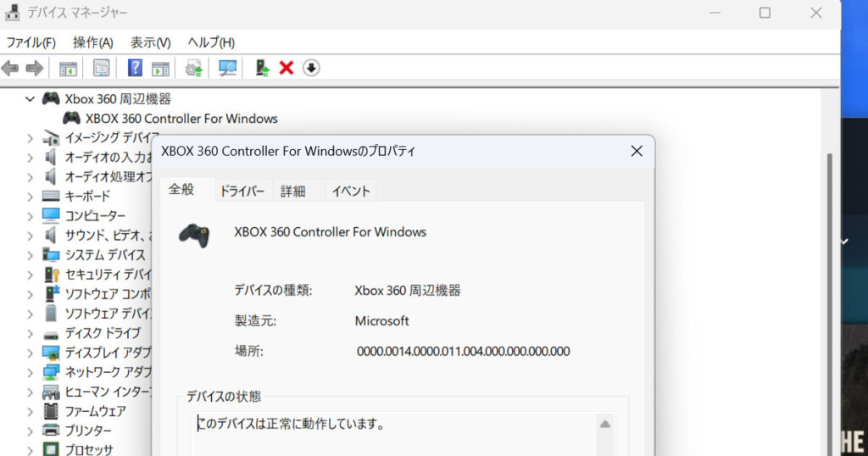
Task: Switch to the ドライバー tab
Action: point(242,192)
